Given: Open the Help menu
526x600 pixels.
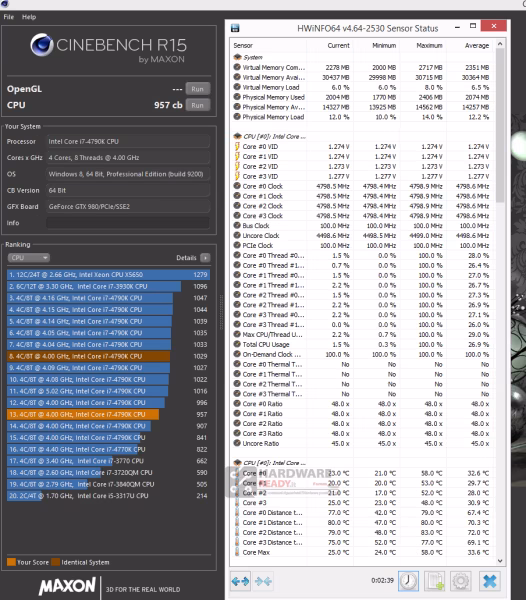Looking at the screenshot, I should coord(29,17).
